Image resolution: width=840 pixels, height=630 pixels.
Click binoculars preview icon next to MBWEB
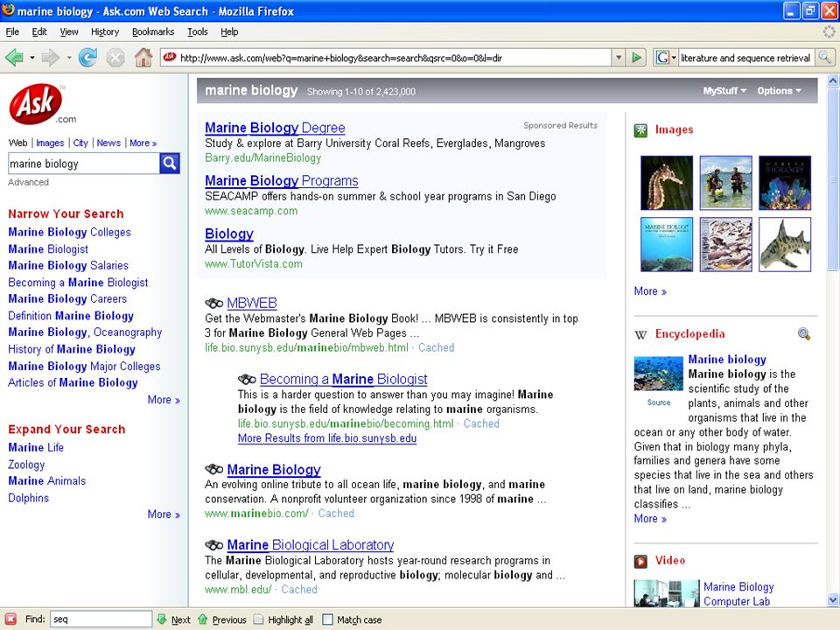coord(213,304)
